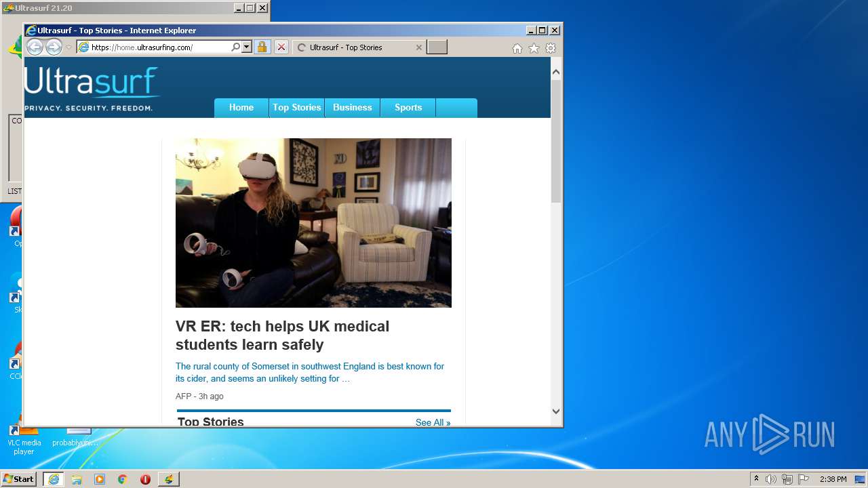Click the article summary about Somerset county
Image resolution: width=868 pixels, height=488 pixels.
point(310,372)
